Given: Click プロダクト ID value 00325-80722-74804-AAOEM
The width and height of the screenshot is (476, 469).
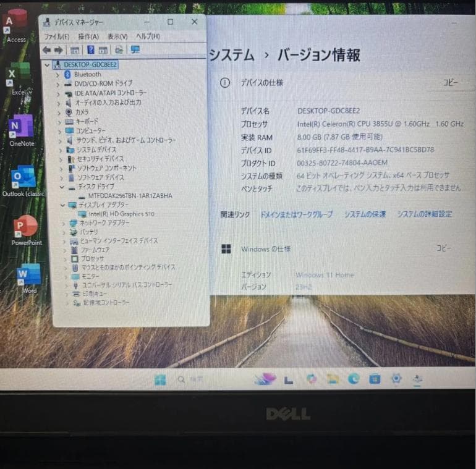Looking at the screenshot, I should point(342,163).
